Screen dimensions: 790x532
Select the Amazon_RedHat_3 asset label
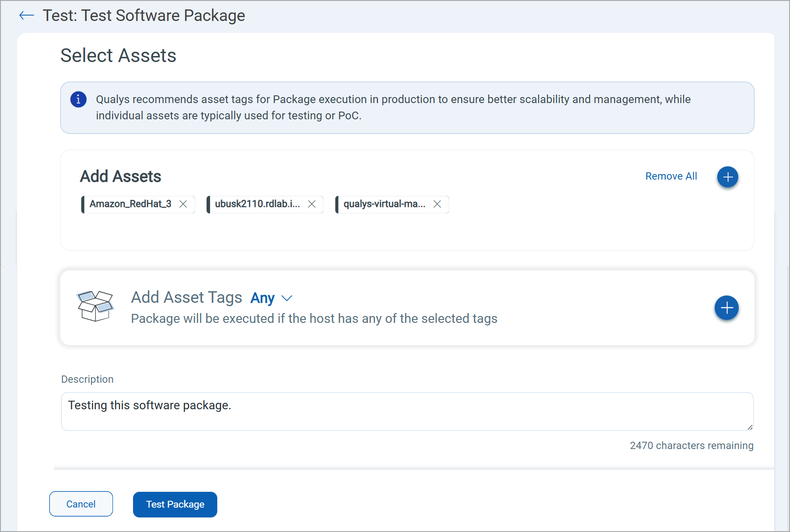click(130, 204)
